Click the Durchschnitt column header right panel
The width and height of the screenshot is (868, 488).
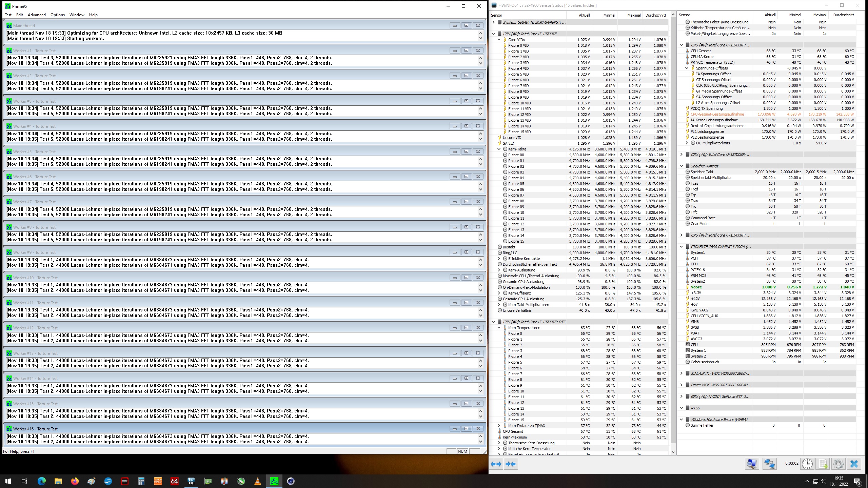coord(843,15)
